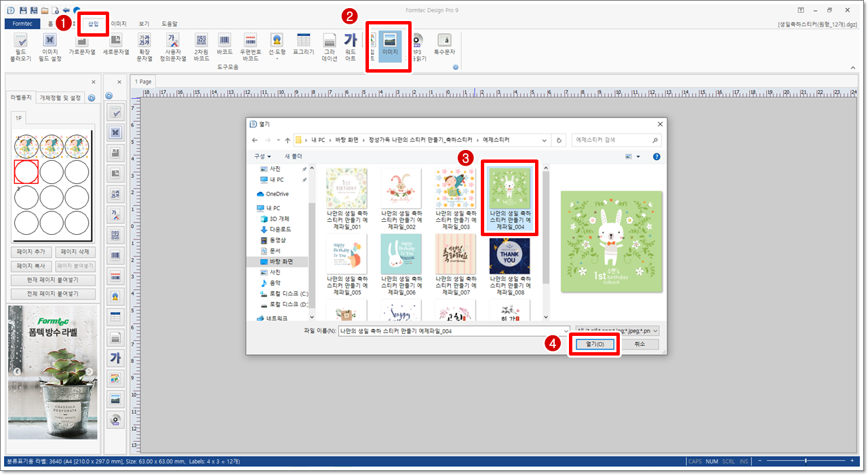Click 새 폴더 in dialog toolbar
Image resolution: width=868 pixels, height=475 pixels.
pyautogui.click(x=293, y=156)
